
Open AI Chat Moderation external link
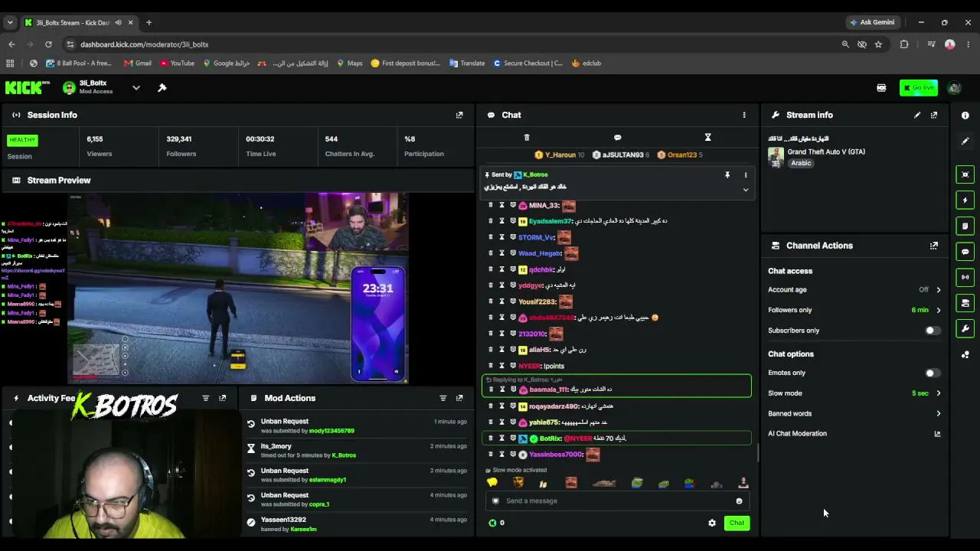click(937, 434)
